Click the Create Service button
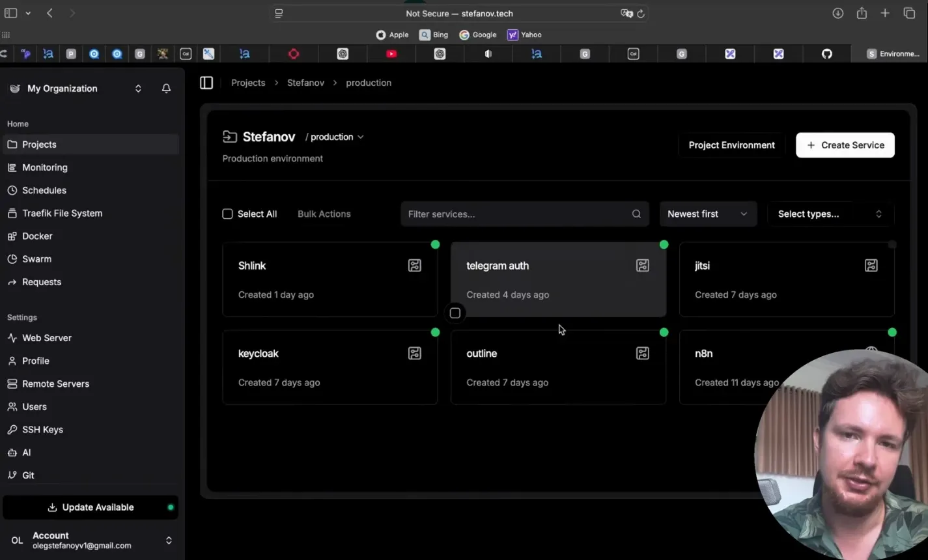928x560 pixels. tap(845, 145)
